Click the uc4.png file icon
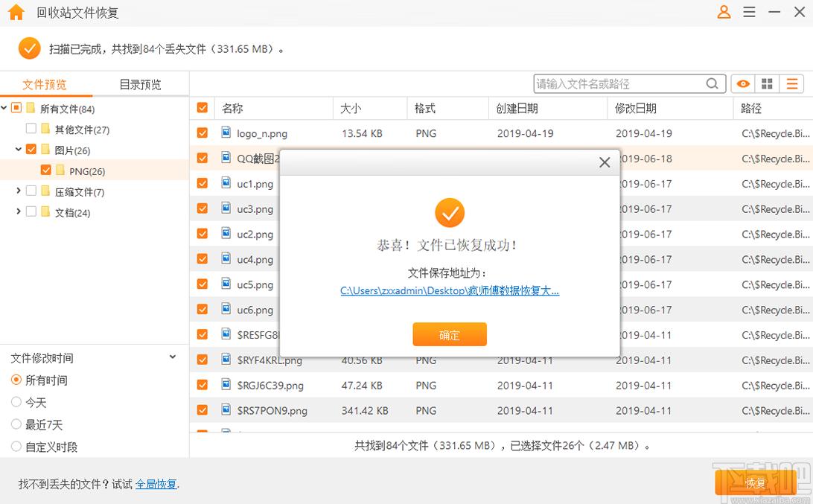Screen dimensions: 813x504 point(226,258)
